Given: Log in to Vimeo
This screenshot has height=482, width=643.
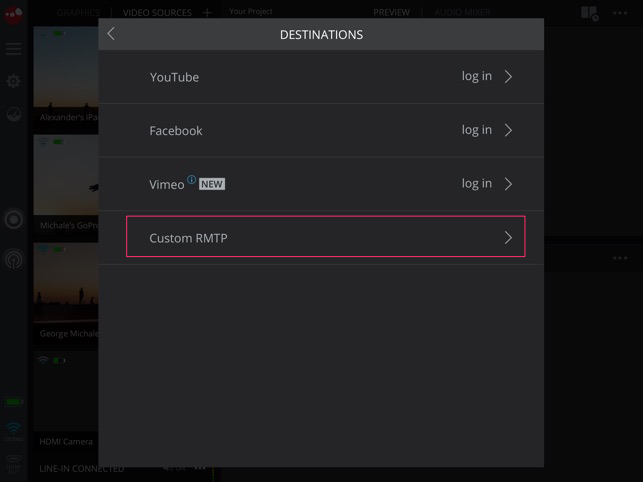Looking at the screenshot, I should pyautogui.click(x=477, y=183).
